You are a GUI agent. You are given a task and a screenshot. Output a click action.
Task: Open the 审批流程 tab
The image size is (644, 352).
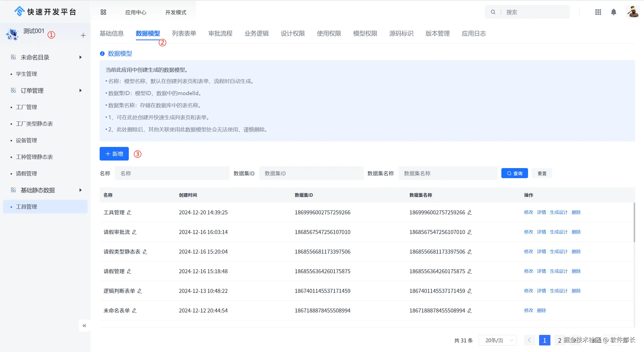(x=220, y=33)
